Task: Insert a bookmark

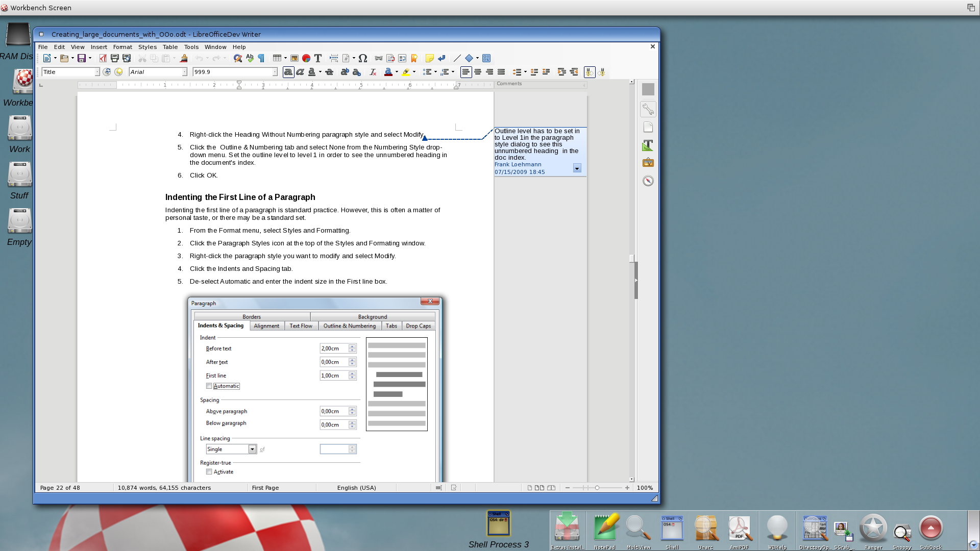Action: coord(414,58)
